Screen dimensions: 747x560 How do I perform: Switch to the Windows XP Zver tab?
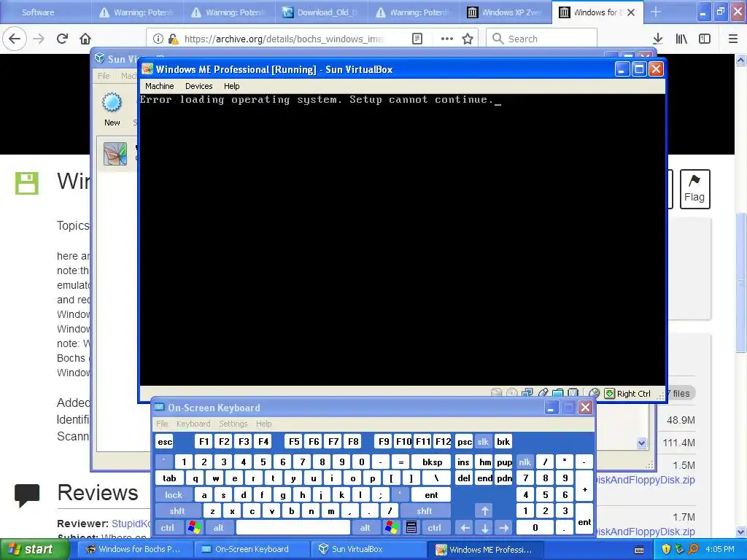[x=506, y=12]
